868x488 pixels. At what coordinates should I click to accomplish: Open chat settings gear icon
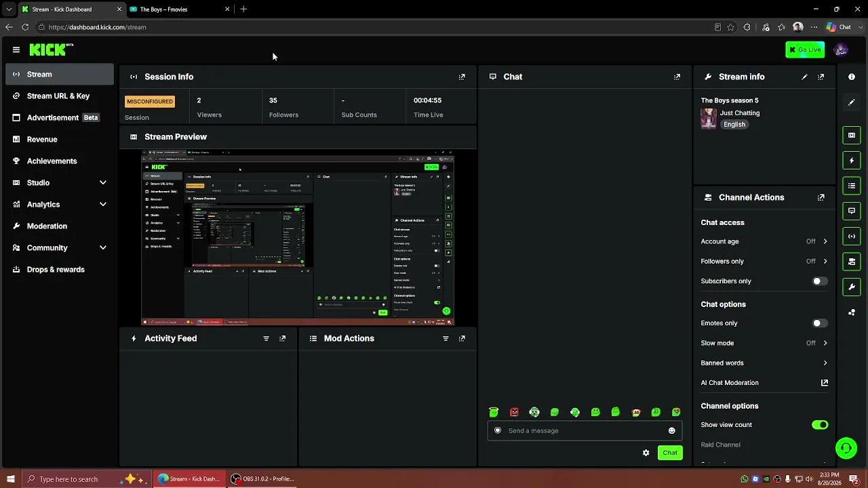click(x=646, y=453)
